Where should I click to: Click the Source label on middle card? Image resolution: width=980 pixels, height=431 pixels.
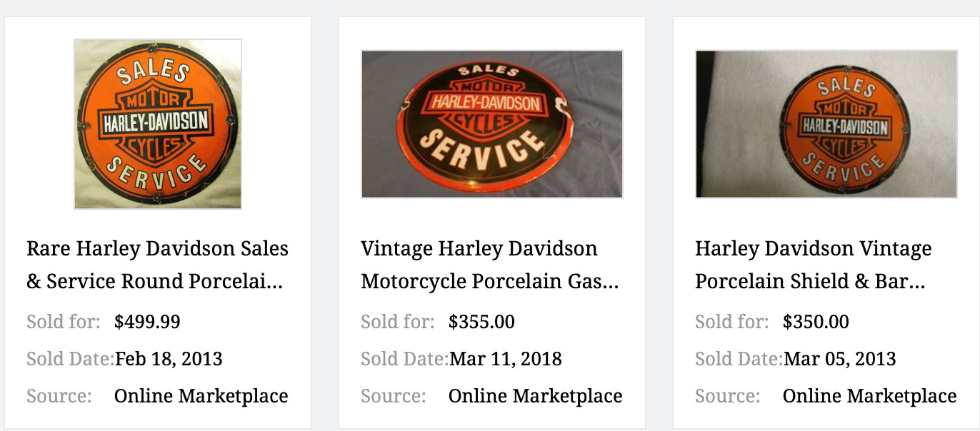click(x=392, y=396)
